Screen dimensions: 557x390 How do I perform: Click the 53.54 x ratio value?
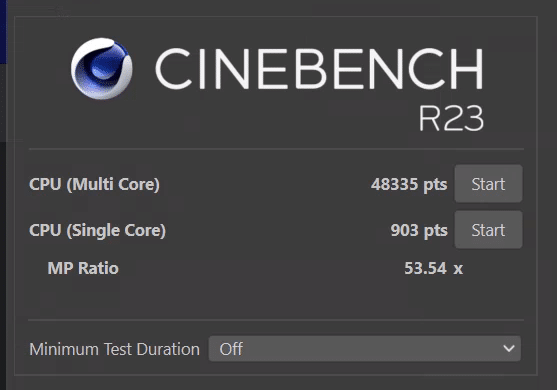click(x=433, y=268)
